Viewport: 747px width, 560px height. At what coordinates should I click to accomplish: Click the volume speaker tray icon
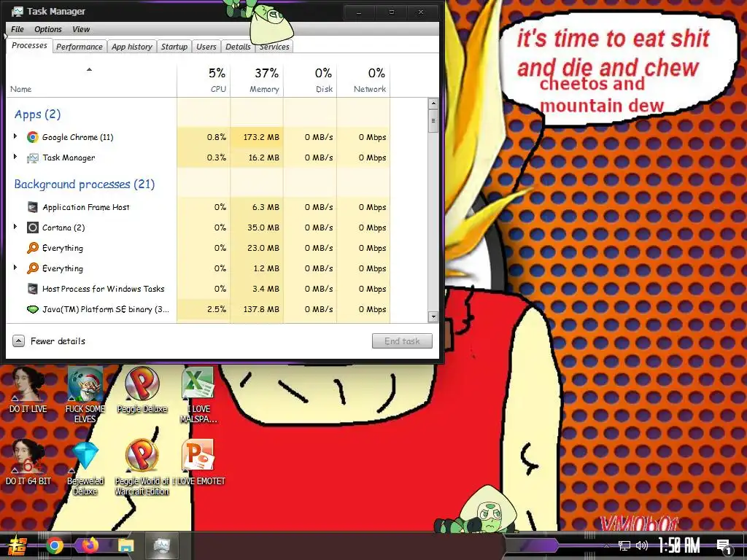coord(642,545)
